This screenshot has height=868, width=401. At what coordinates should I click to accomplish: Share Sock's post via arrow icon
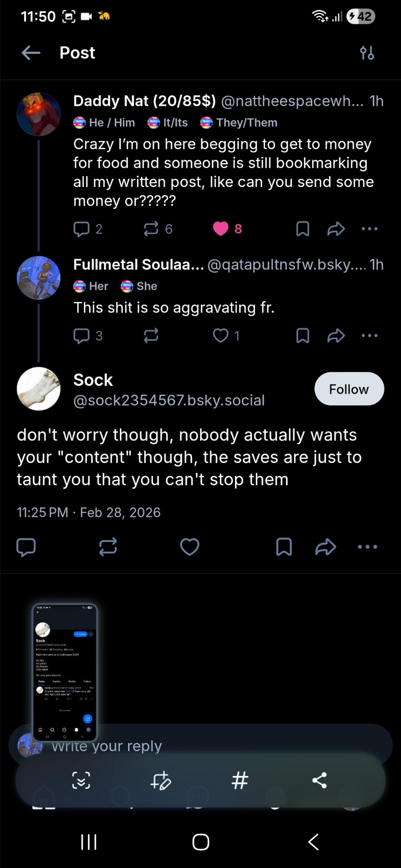[325, 547]
